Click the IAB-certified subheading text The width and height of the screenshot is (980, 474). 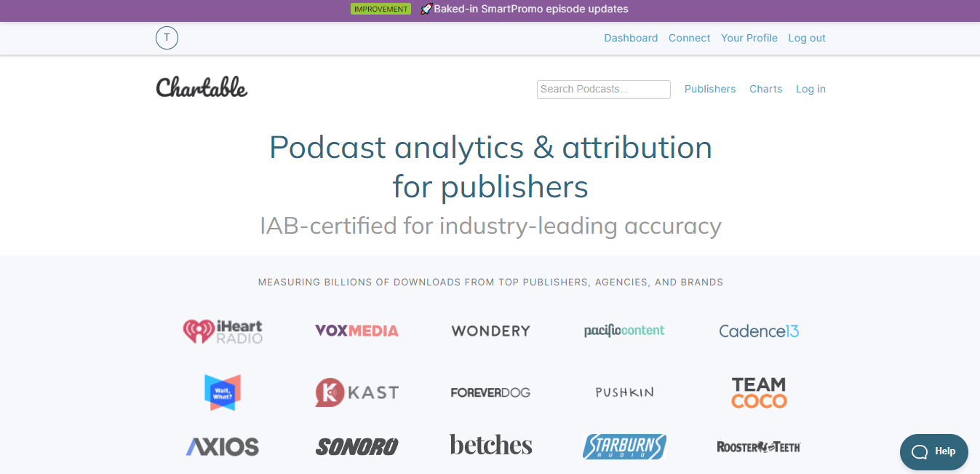(x=490, y=226)
